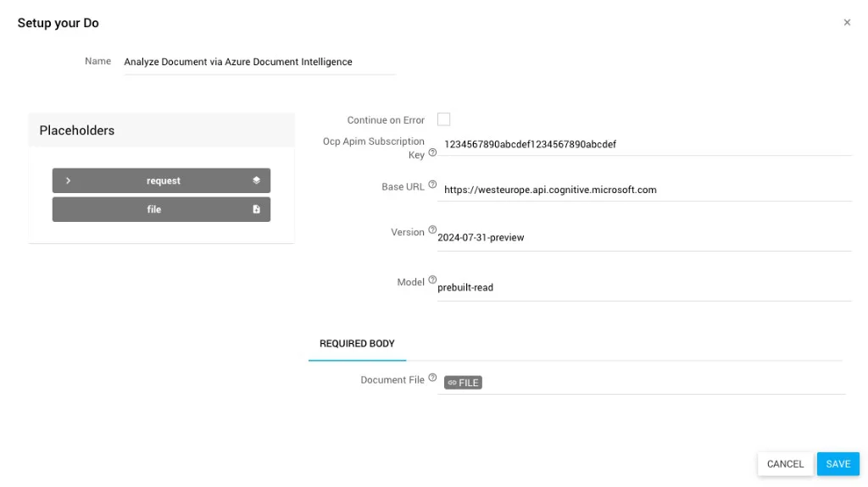Expand the request placeholder chevron
The height and width of the screenshot is (487, 868).
(68, 180)
